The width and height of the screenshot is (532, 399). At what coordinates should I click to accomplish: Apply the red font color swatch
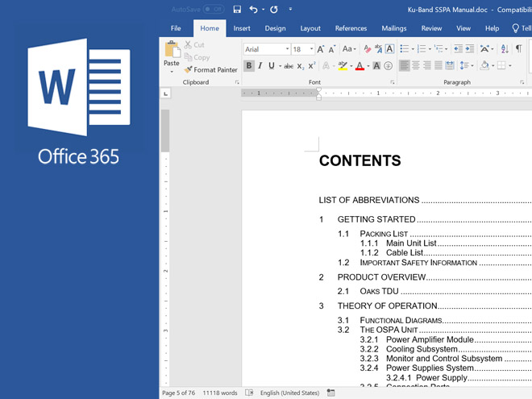point(359,66)
